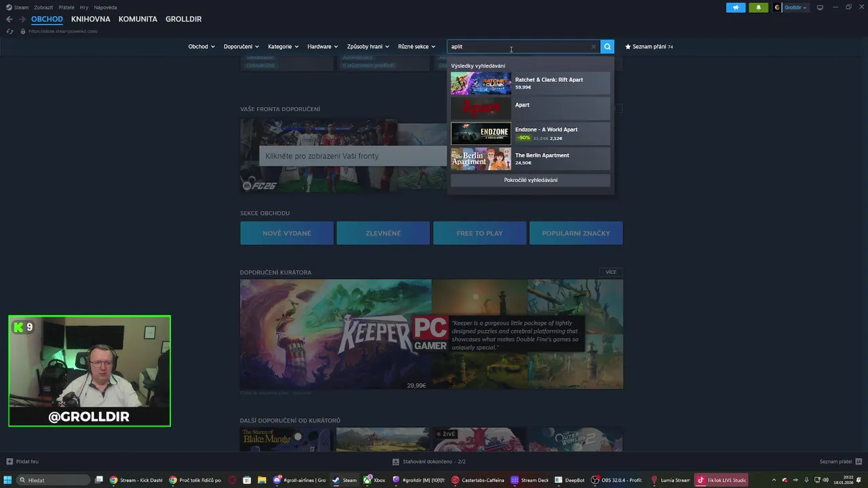Open the Opera browser taskbar icon
868x488 pixels.
tap(232, 480)
